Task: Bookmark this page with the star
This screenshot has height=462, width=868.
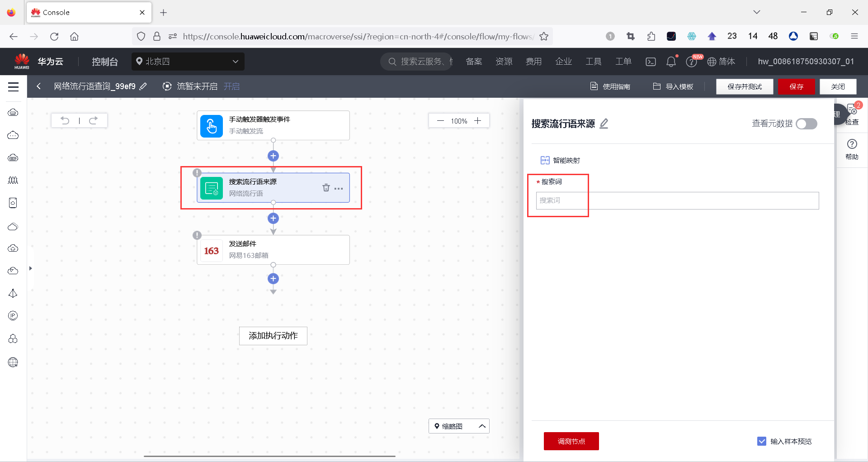Action: tap(544, 36)
